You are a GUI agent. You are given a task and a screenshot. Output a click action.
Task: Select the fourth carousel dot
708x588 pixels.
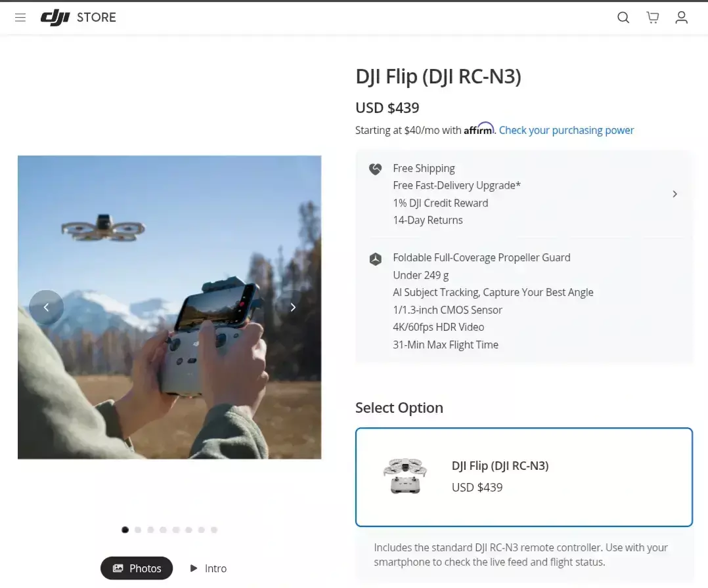(163, 530)
